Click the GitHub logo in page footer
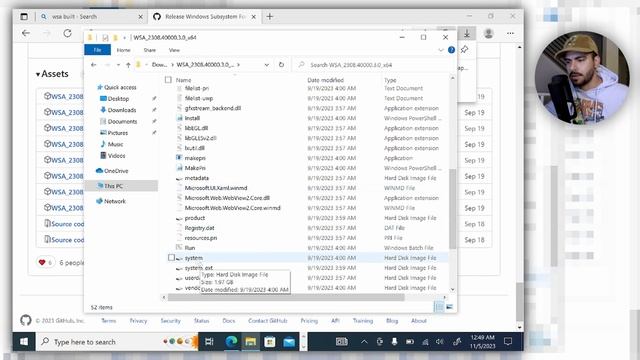The width and height of the screenshot is (640, 360). (26, 320)
